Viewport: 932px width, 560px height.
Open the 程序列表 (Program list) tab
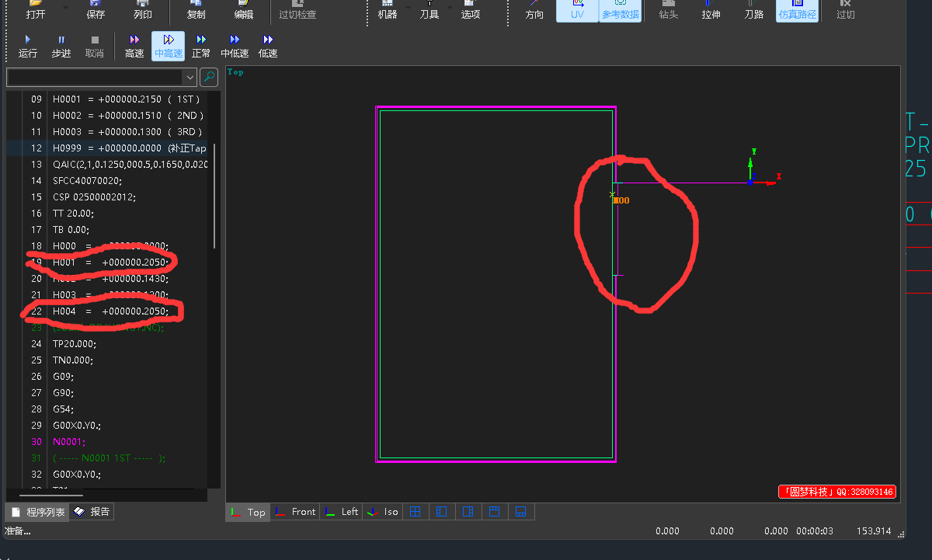pos(37,512)
